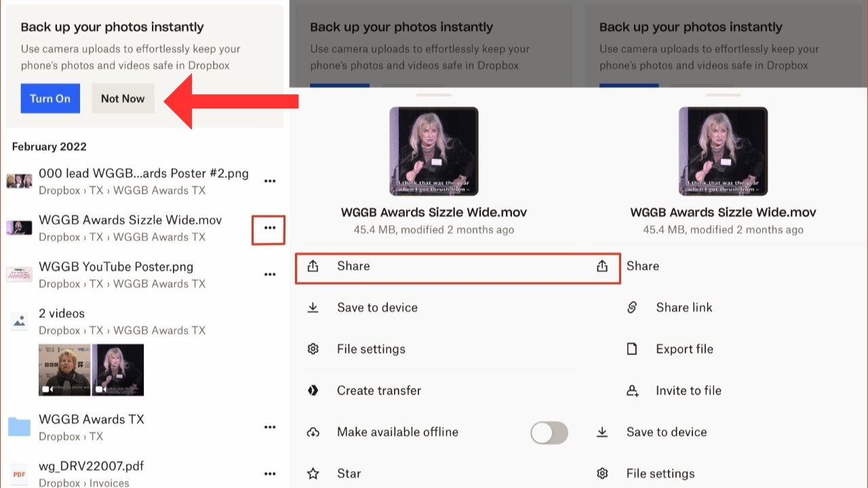Click video preview in the sheet with Share link
The height and width of the screenshot is (488, 868).
click(x=724, y=151)
